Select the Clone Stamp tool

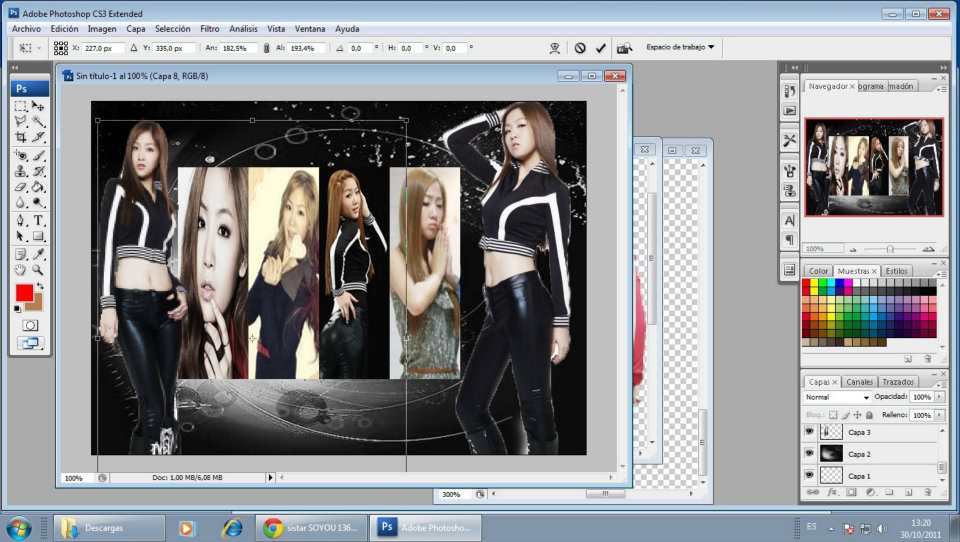click(21, 171)
